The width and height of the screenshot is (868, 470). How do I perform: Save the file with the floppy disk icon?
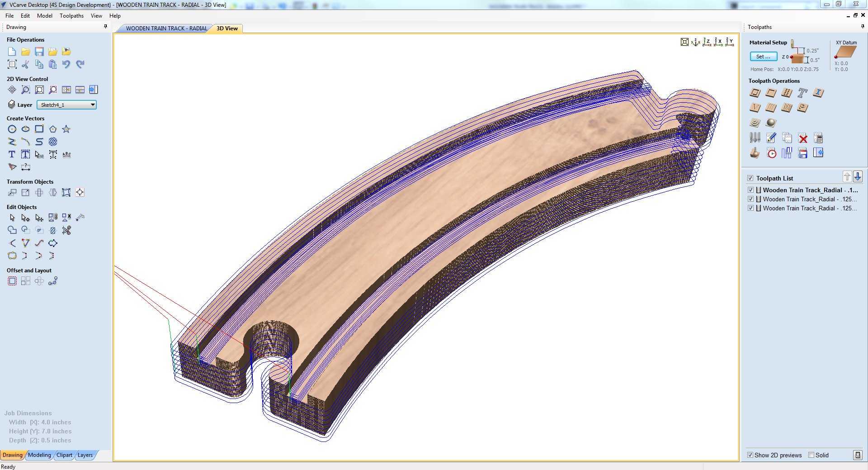click(39, 52)
